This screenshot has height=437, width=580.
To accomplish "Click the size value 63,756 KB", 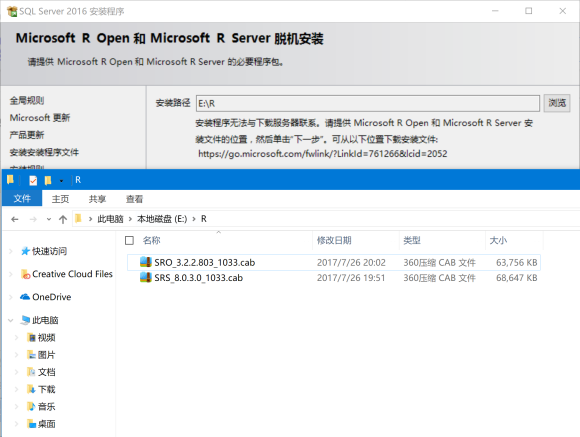I will [516, 262].
